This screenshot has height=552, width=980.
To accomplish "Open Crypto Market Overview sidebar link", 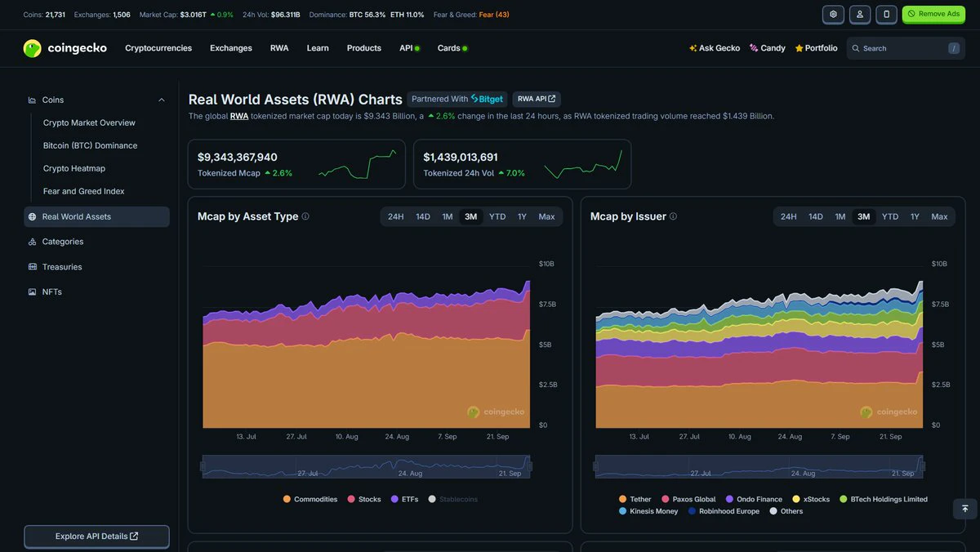I will point(89,122).
